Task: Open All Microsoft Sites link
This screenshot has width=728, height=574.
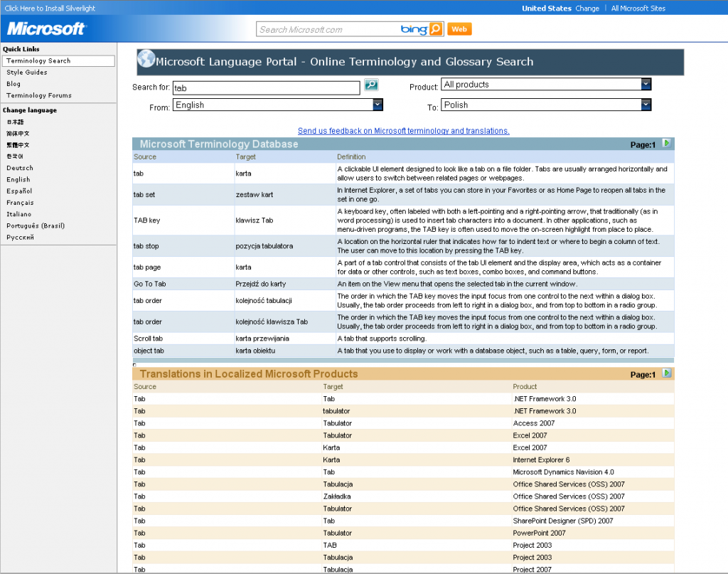Action: (638, 9)
